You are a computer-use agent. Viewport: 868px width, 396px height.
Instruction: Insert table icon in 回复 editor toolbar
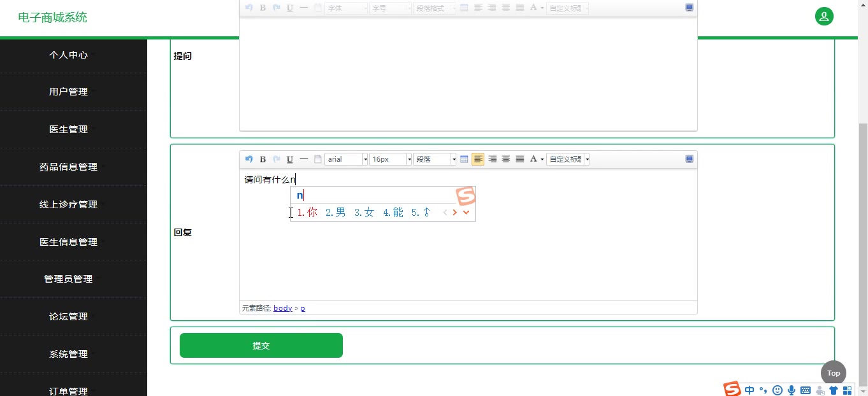pos(464,159)
